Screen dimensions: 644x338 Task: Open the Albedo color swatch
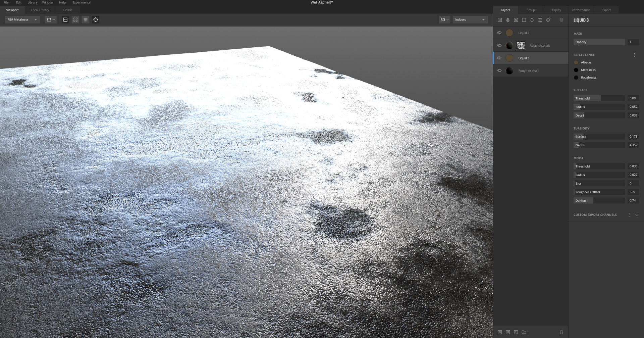[x=576, y=62]
